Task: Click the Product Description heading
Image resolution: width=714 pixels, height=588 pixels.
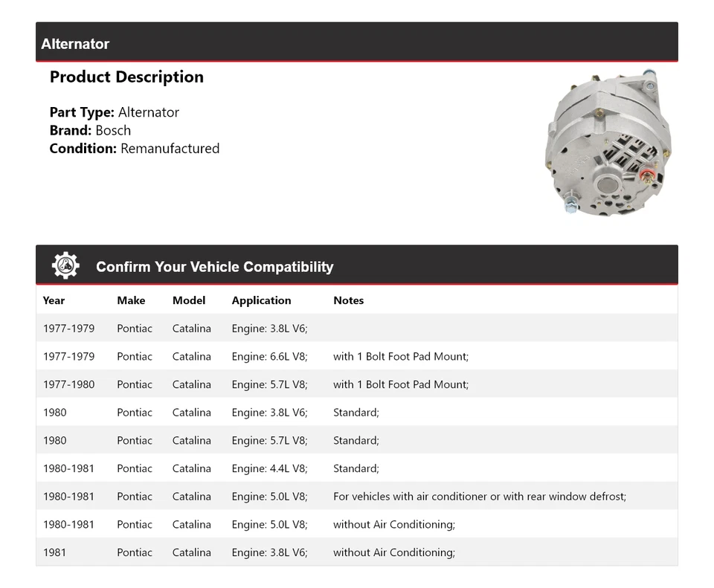Action: 126,77
